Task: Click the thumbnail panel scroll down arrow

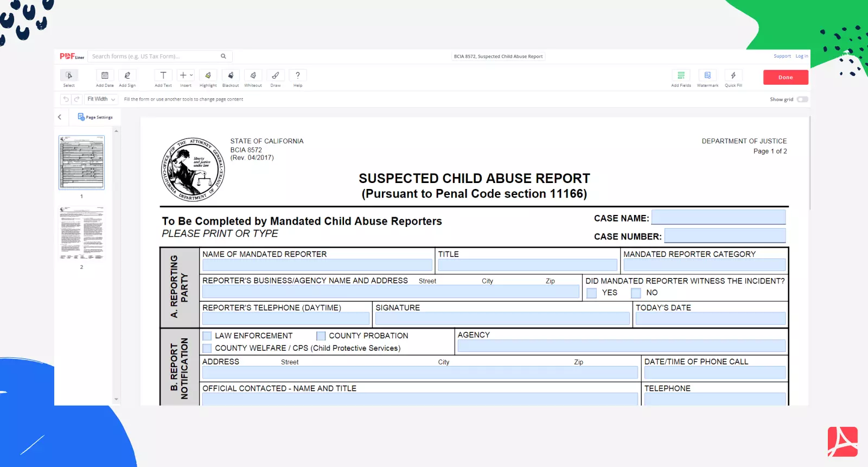Action: [x=116, y=399]
